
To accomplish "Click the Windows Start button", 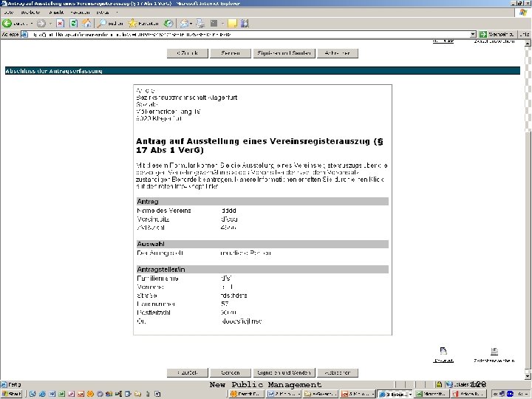I will click(12, 394).
